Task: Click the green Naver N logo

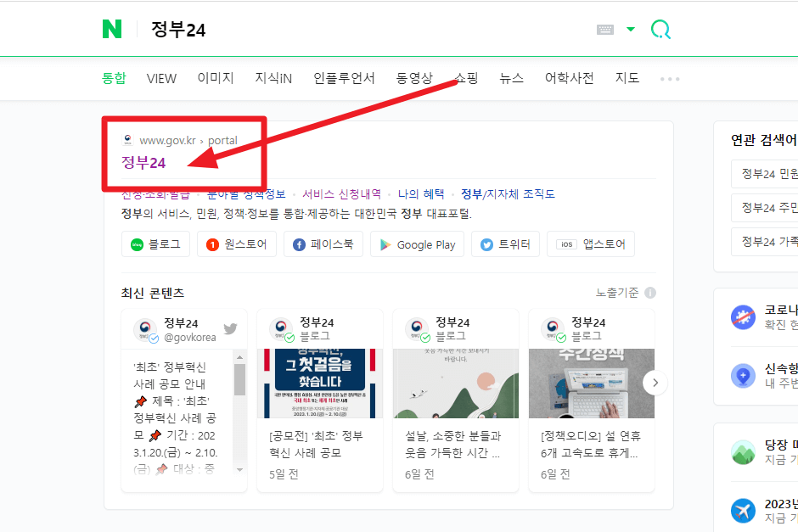Action: point(112,29)
